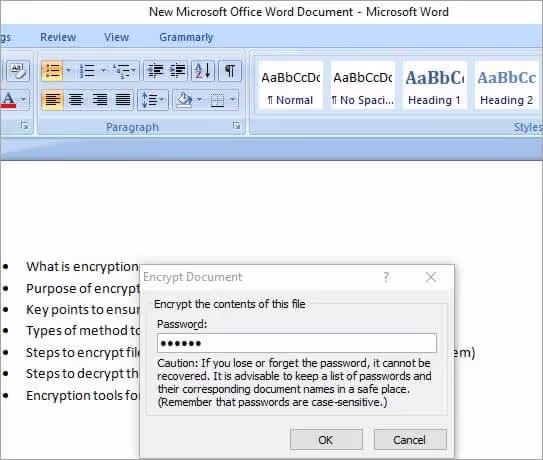Click the 'Types of method' bullet text
The height and width of the screenshot is (460, 543).
click(x=83, y=331)
